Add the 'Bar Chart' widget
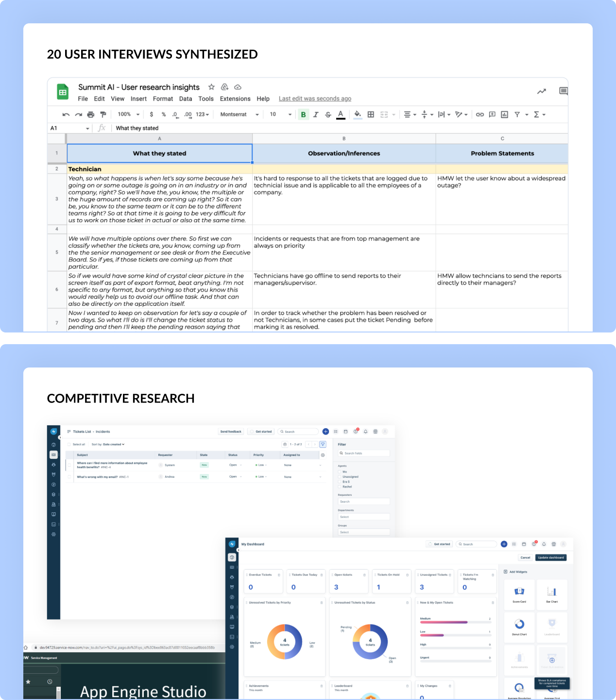This screenshot has width=616, height=700. pyautogui.click(x=552, y=594)
